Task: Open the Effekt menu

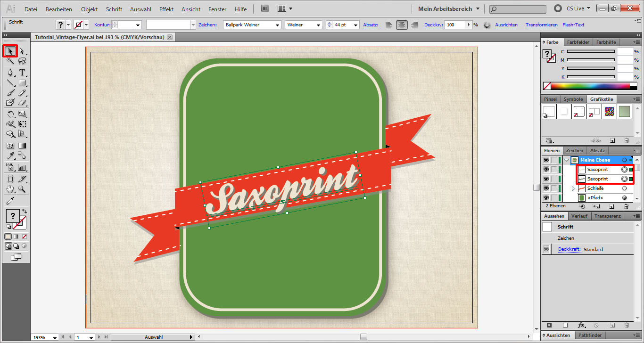Action: [166, 9]
